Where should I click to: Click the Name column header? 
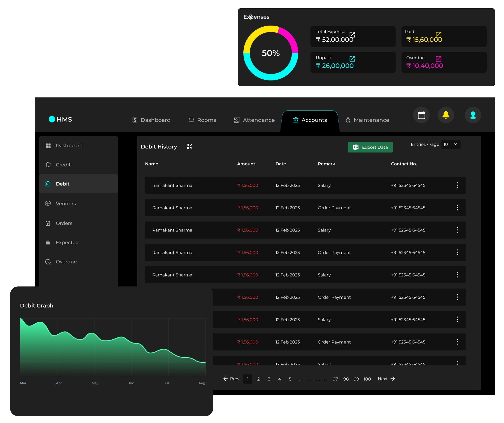[151, 164]
